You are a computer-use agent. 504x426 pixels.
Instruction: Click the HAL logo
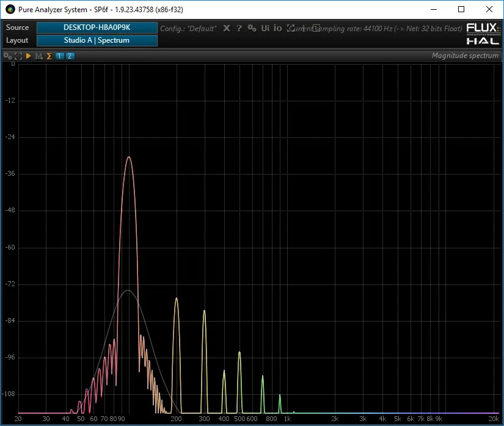click(x=483, y=41)
